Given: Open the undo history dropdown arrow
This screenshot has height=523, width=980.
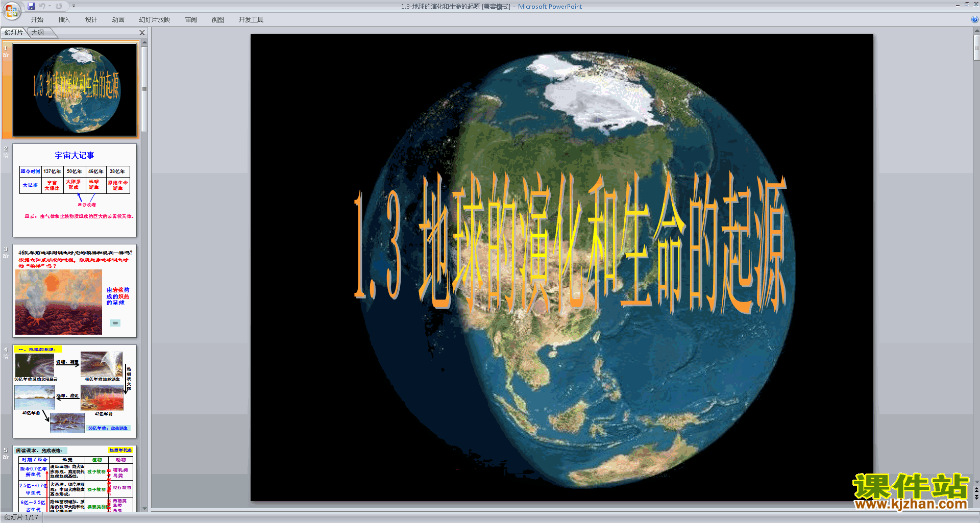Looking at the screenshot, I should pyautogui.click(x=50, y=6).
